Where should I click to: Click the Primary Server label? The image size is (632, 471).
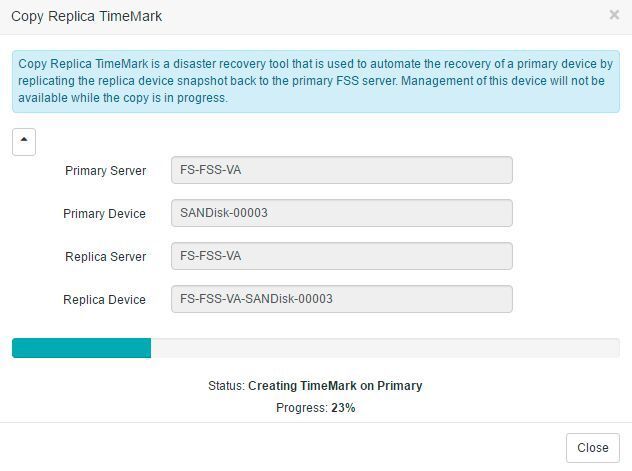click(105, 171)
